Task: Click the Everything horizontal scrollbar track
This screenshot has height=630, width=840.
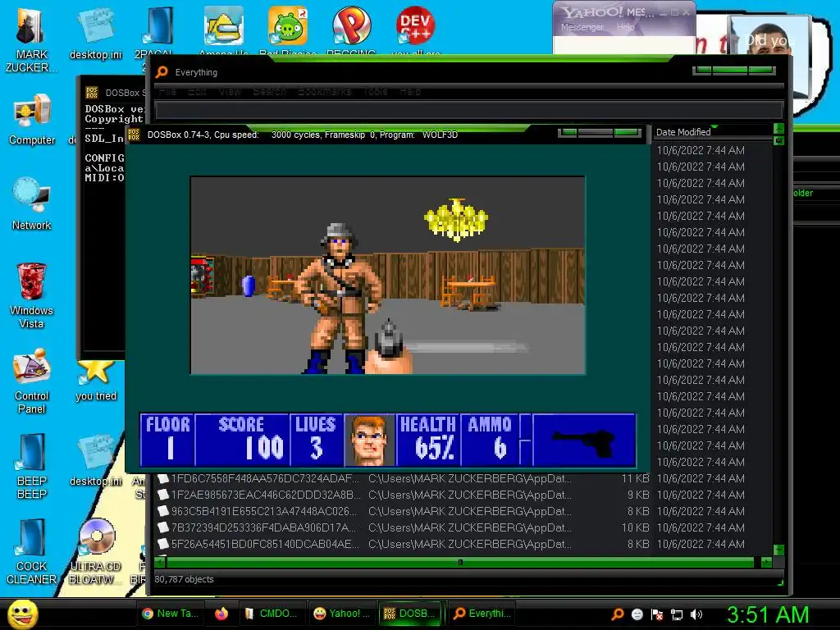Action: 460,563
